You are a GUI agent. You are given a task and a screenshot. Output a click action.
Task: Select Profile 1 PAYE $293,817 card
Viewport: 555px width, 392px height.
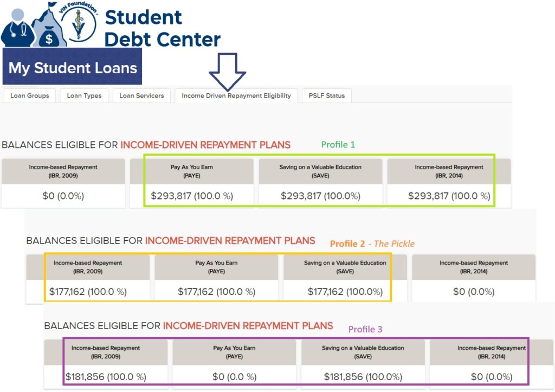[192, 183]
